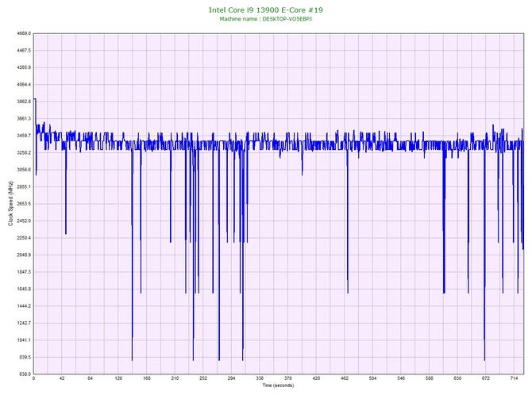Screen dimensions: 532x399
Task: Click the y-axis value 2452.0
Action: click(x=24, y=221)
